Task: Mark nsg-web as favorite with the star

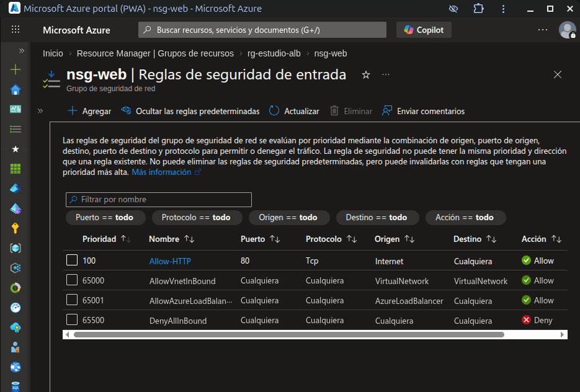Action: (366, 74)
